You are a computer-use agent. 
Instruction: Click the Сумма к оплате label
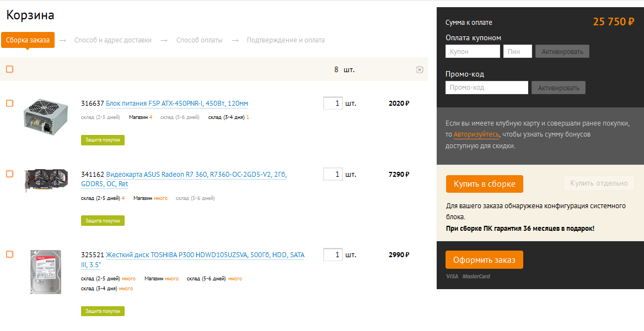(x=469, y=23)
